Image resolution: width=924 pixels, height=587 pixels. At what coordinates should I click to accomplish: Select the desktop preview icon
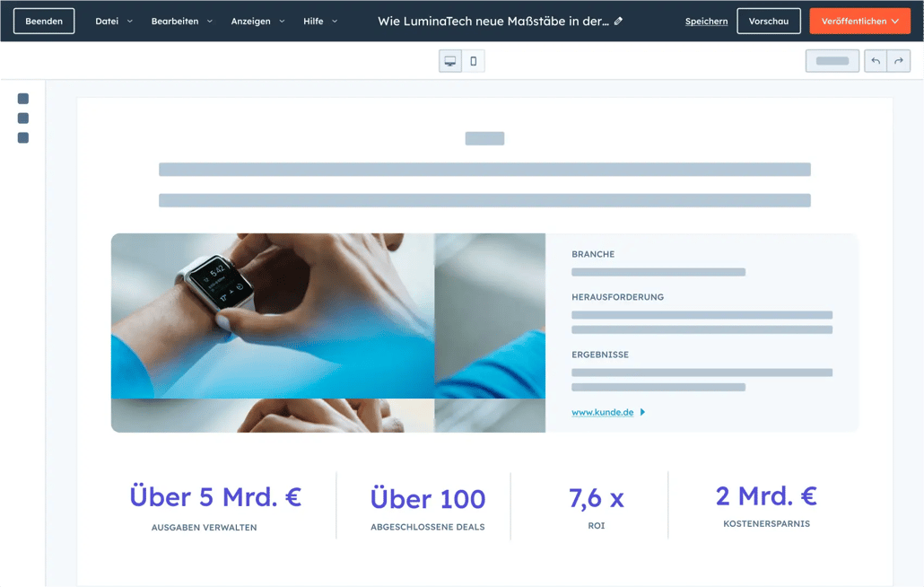pos(449,60)
